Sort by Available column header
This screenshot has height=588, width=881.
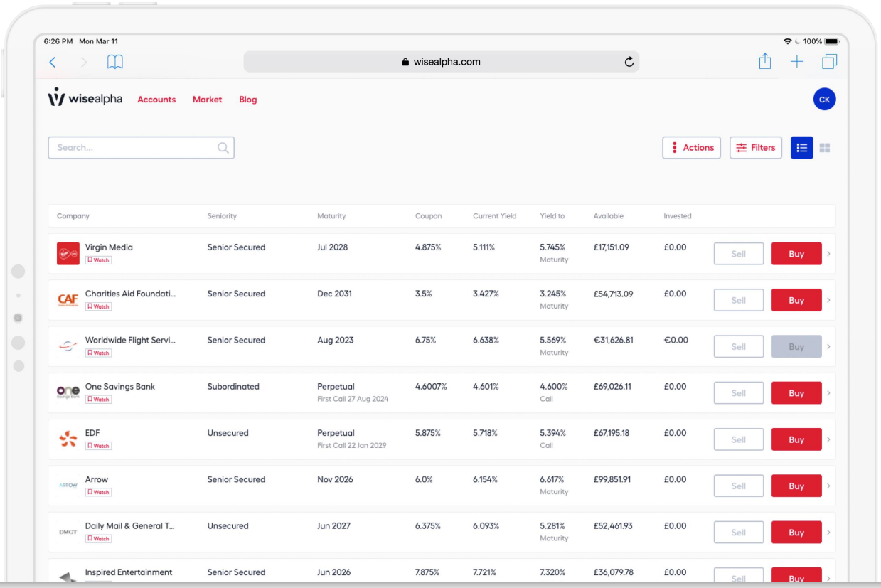pos(609,216)
